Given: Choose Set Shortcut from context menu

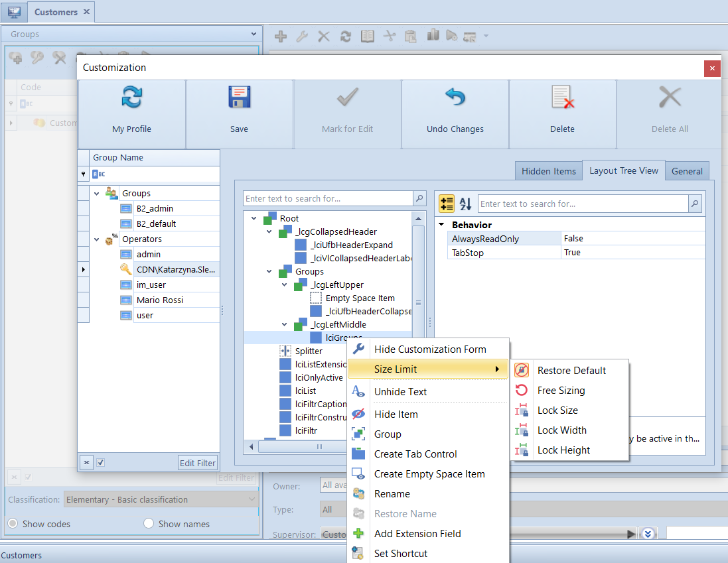Looking at the screenshot, I should click(x=429, y=554).
